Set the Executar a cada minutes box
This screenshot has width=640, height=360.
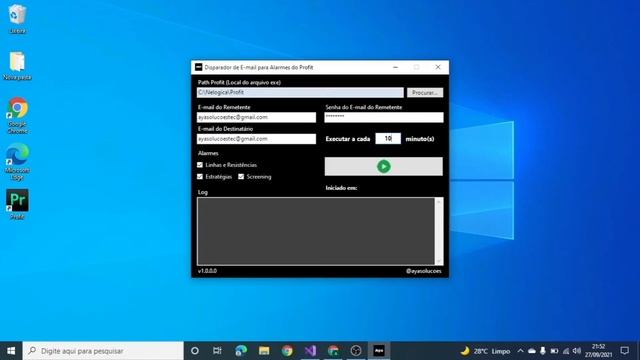388,139
